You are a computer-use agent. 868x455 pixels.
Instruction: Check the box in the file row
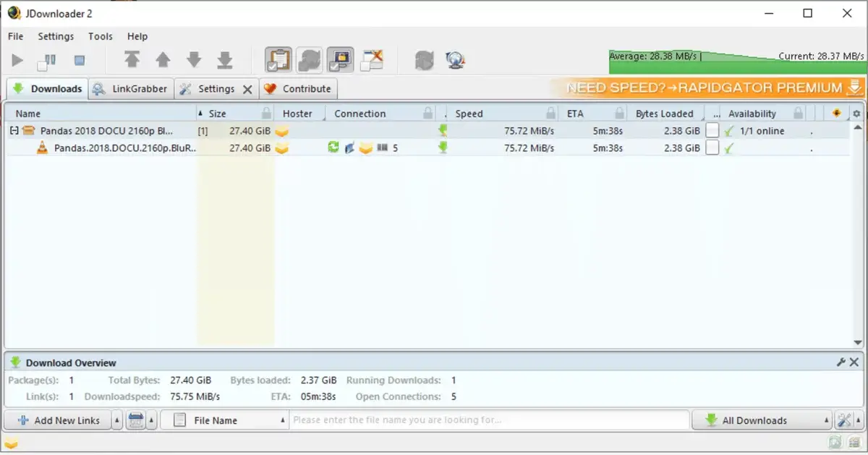click(x=712, y=148)
